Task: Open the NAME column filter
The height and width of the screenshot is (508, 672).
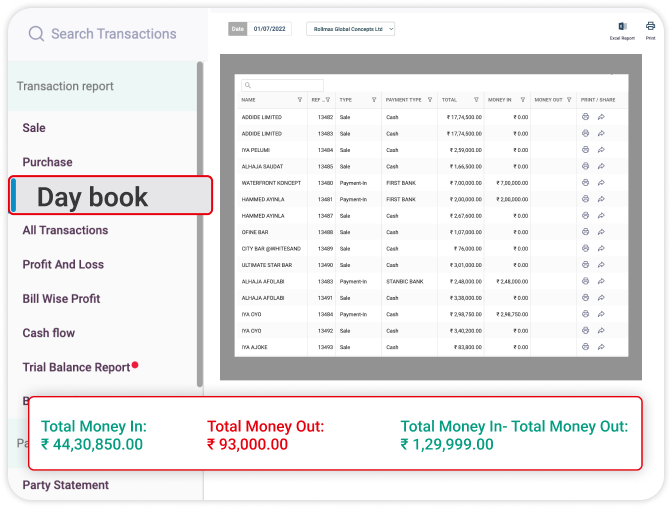Action: point(300,99)
